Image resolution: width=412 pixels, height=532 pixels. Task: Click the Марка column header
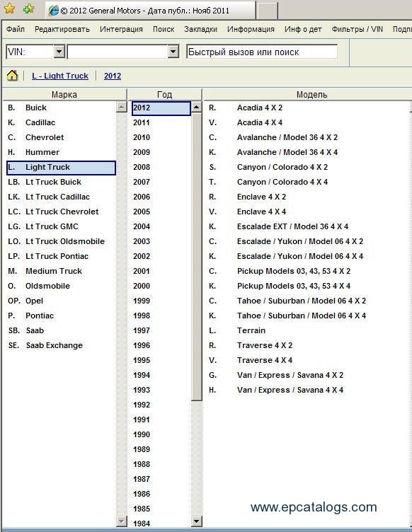click(64, 94)
